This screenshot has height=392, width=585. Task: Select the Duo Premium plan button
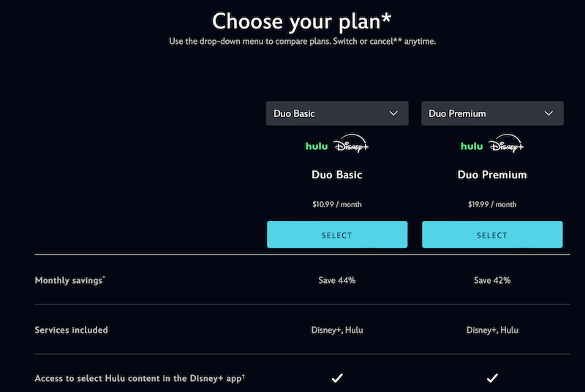492,235
